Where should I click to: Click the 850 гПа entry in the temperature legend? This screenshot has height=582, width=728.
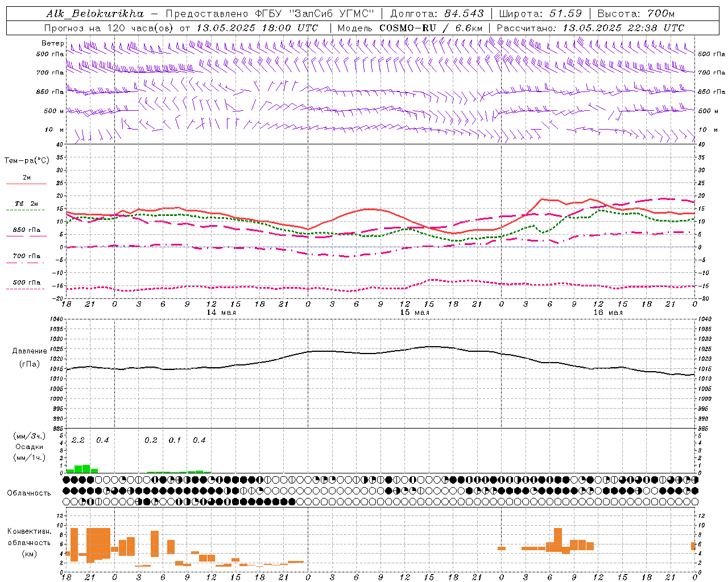click(x=27, y=230)
